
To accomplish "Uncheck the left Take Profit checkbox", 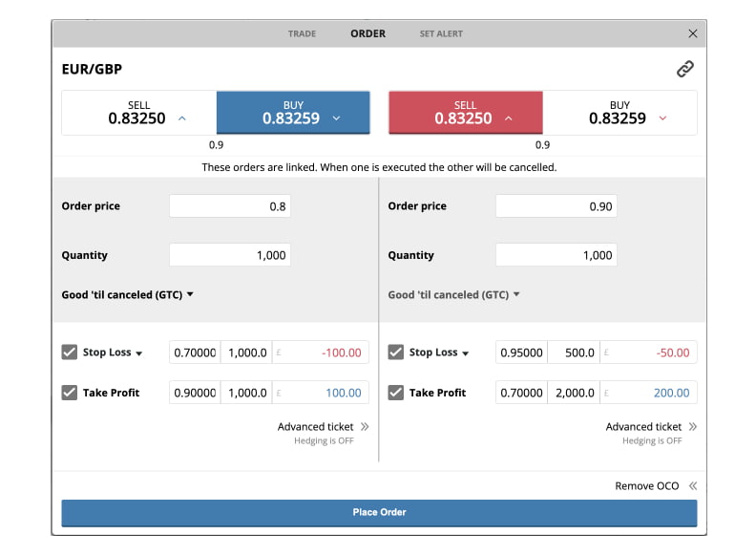I will click(70, 393).
